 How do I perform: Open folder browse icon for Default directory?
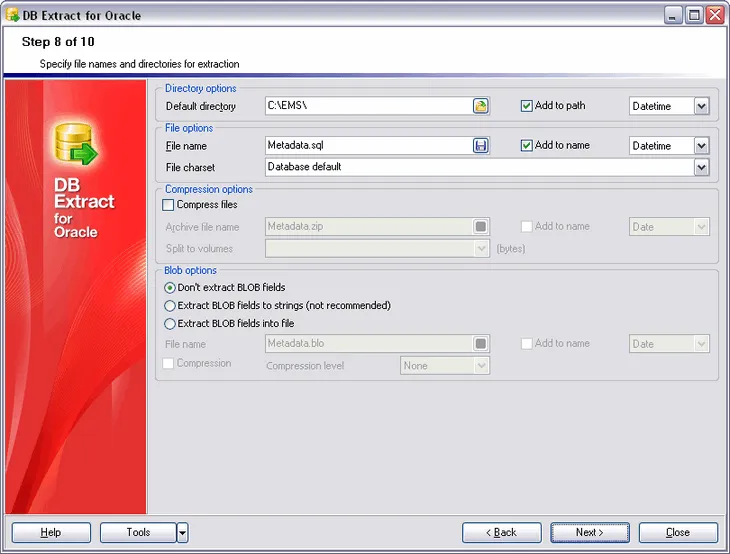coord(480,106)
